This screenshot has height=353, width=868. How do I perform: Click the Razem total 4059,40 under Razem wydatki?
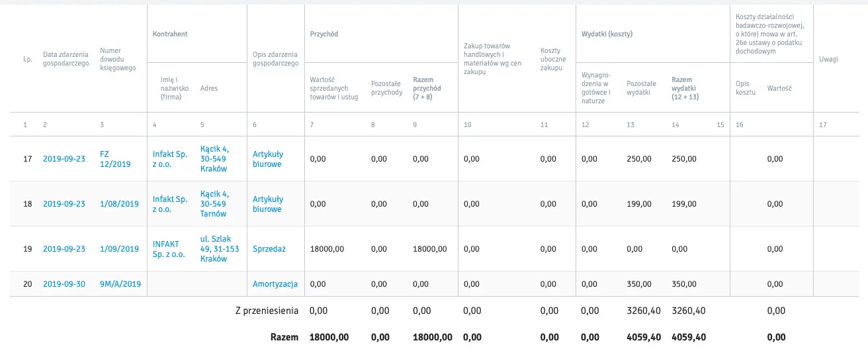click(689, 337)
